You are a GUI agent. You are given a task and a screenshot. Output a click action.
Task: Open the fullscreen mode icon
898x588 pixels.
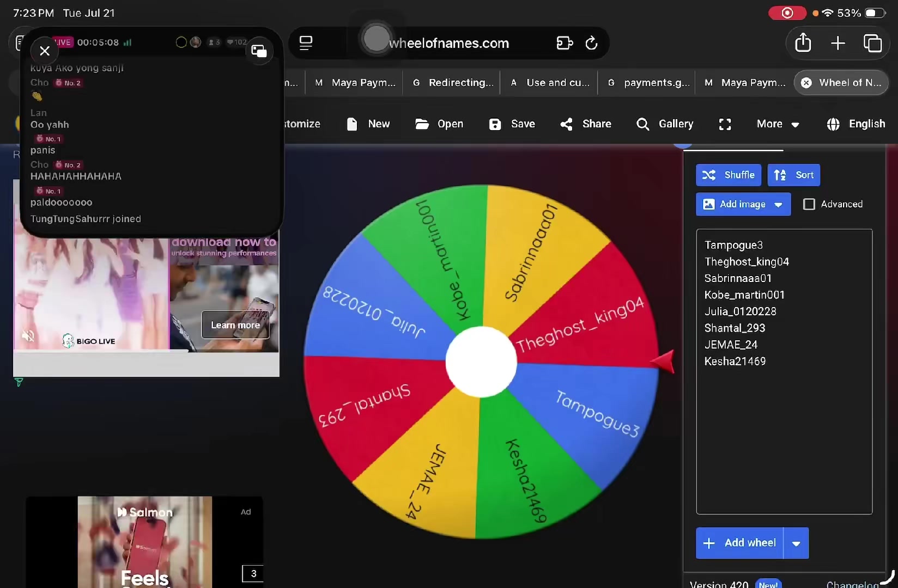point(725,124)
